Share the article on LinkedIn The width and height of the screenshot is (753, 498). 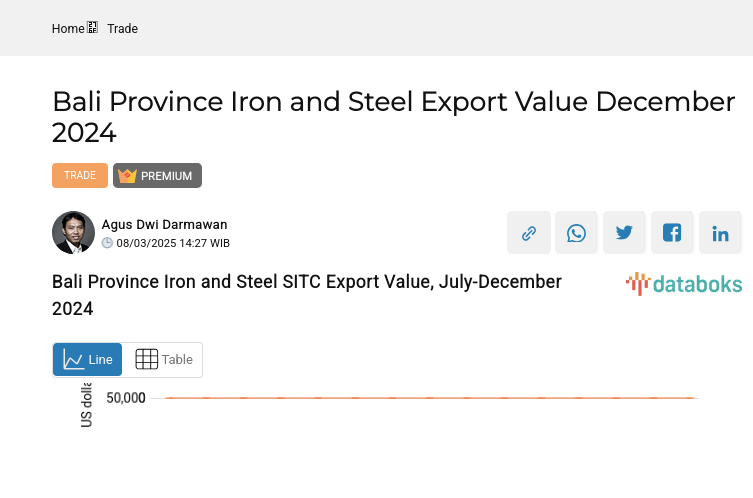tap(720, 233)
